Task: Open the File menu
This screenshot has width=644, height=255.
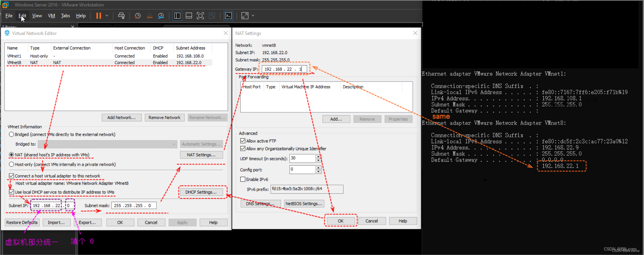Action: pos(9,16)
